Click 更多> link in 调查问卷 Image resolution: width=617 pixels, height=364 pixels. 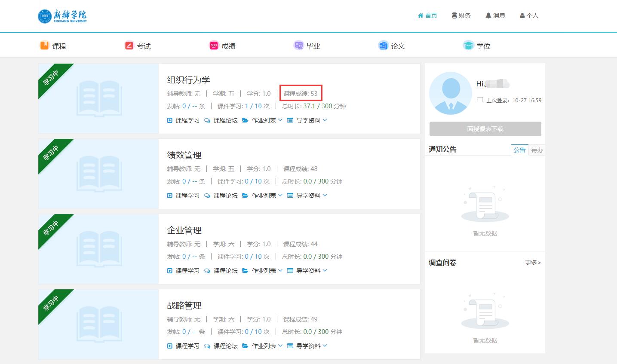tap(533, 263)
